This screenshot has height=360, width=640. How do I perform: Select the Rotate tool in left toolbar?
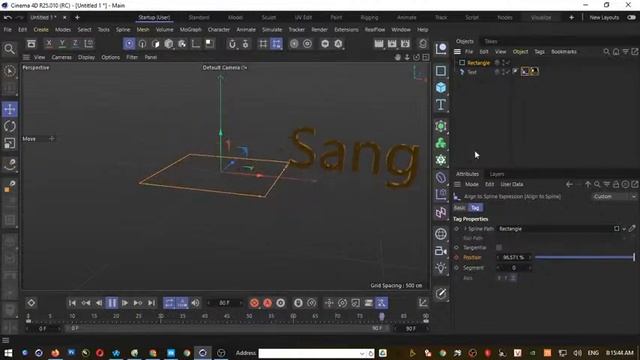coord(9,126)
